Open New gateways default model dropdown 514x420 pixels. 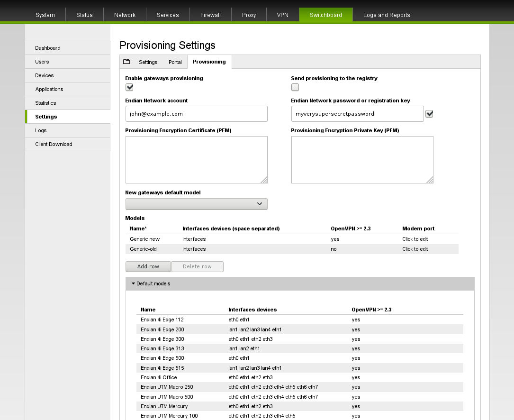[196, 204]
